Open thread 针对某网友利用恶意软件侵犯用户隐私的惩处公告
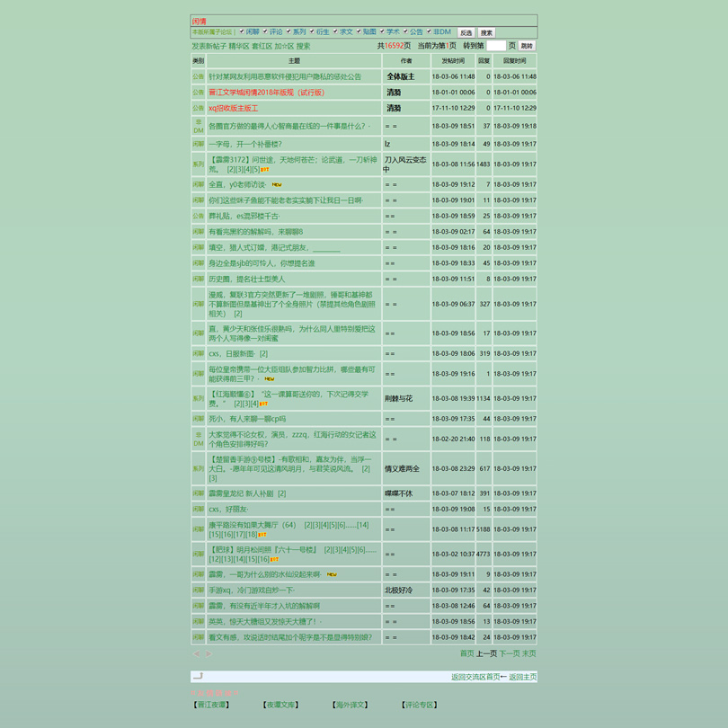The image size is (728, 728). pos(285,76)
